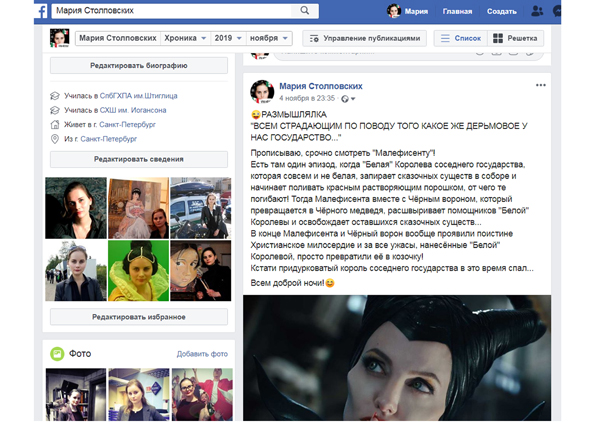
Task: Switch to Список view
Action: point(461,38)
